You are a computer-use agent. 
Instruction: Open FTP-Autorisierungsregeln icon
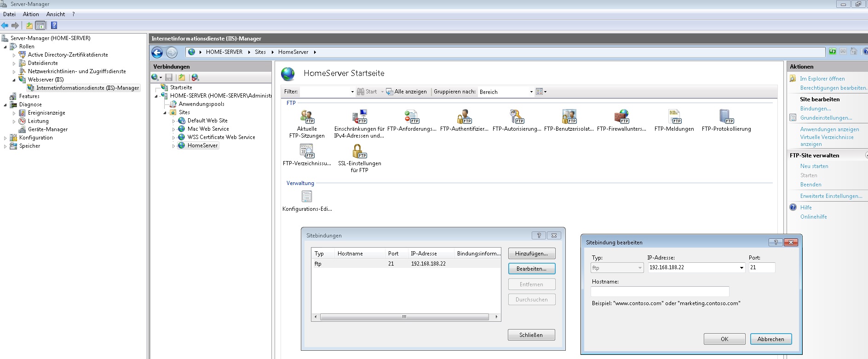point(517,116)
